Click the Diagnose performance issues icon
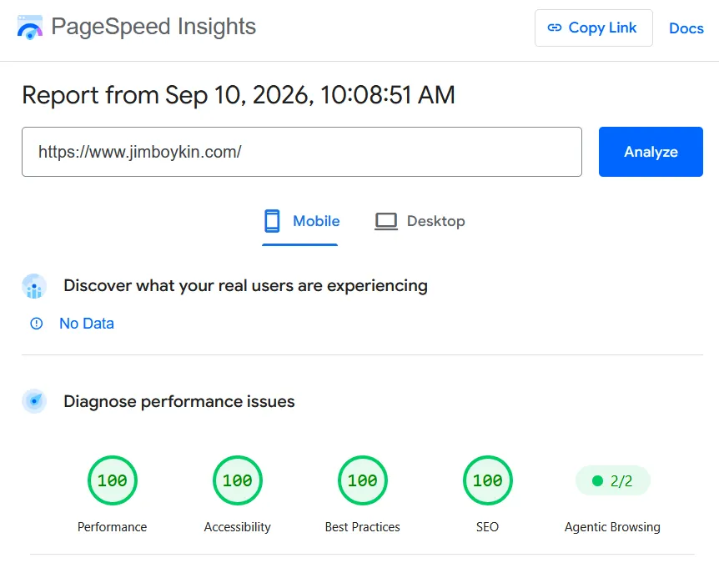This screenshot has width=719, height=588. 34,401
